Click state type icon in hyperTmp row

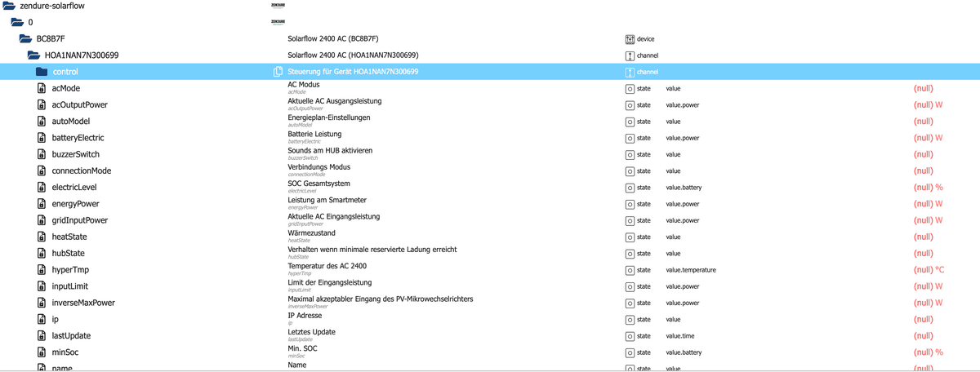click(x=630, y=270)
